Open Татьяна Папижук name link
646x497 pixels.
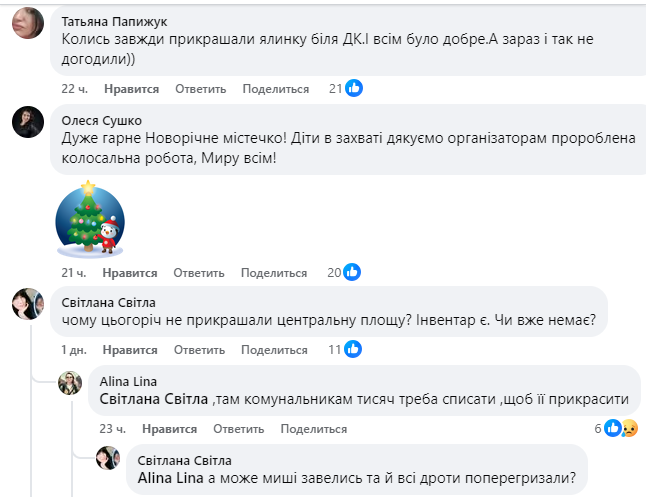coord(114,21)
